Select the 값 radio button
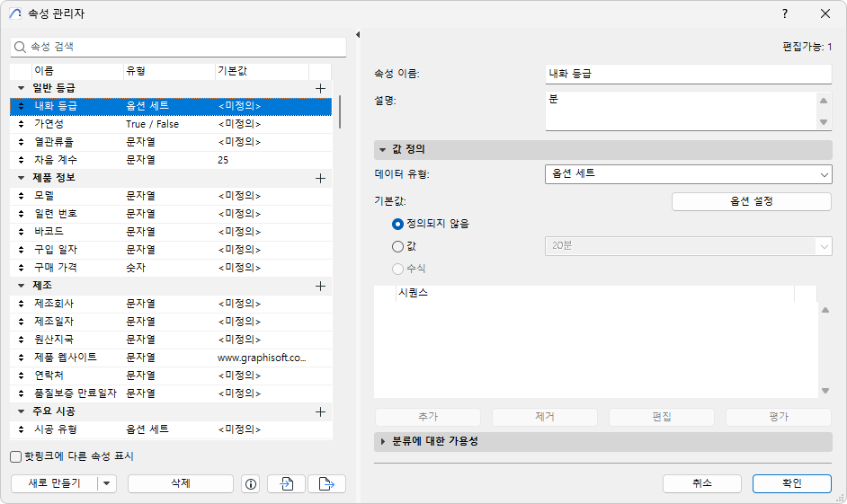The image size is (847, 504). tap(397, 246)
